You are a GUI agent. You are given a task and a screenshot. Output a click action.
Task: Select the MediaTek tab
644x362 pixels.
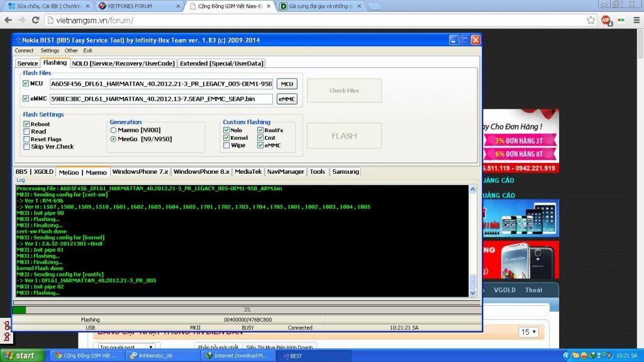pyautogui.click(x=248, y=171)
